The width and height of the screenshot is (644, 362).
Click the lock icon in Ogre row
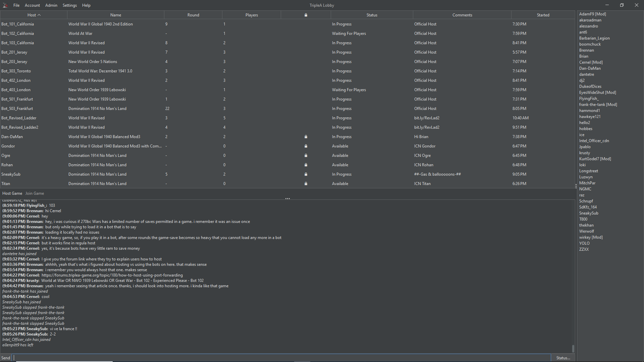(306, 156)
